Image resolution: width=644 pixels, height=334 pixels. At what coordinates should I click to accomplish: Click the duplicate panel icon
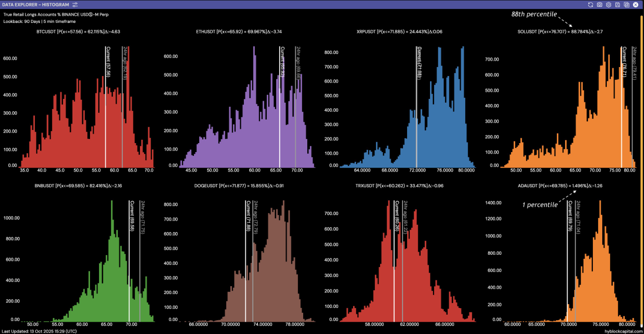pos(626,4)
